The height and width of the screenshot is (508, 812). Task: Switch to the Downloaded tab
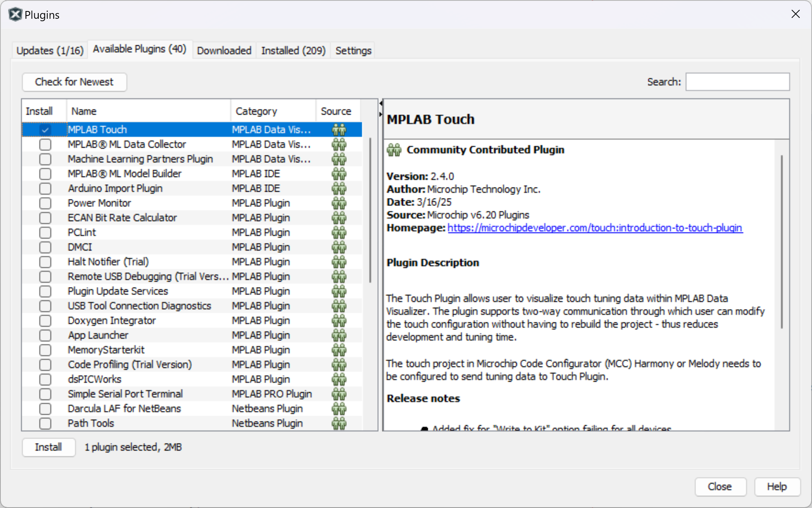click(x=224, y=51)
